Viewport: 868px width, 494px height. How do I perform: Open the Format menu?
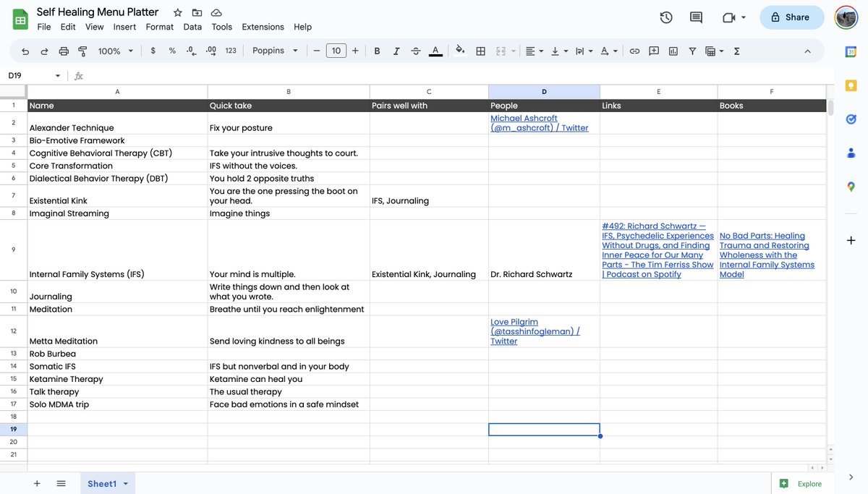(160, 27)
